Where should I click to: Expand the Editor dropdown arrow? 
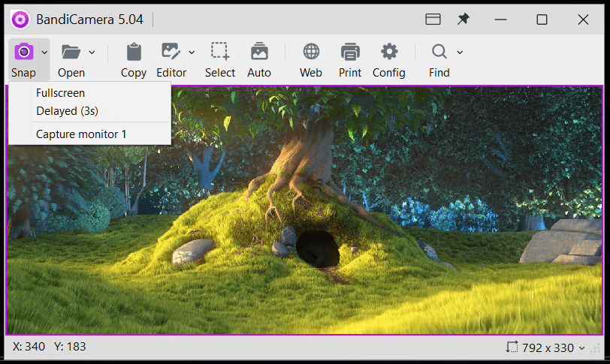[x=192, y=53]
